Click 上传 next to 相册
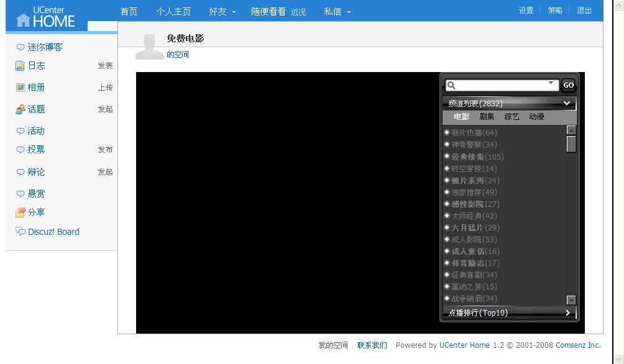Screen dimensions: 624x364 tap(106, 88)
